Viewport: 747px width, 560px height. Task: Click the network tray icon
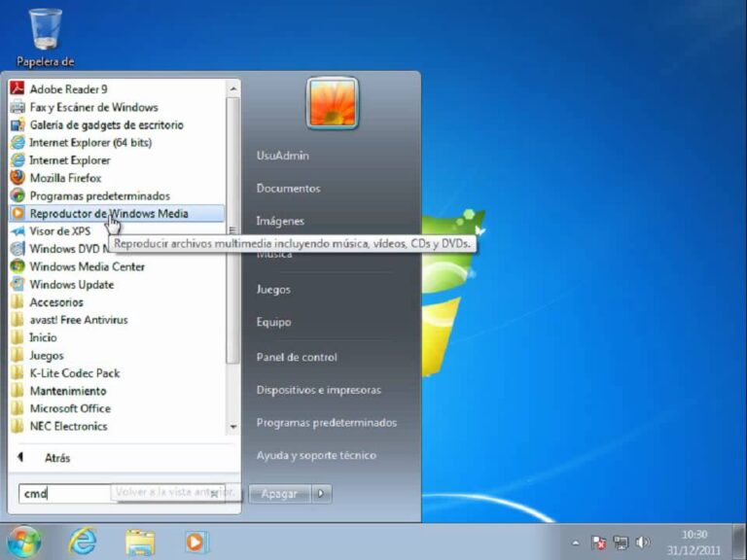point(621,542)
